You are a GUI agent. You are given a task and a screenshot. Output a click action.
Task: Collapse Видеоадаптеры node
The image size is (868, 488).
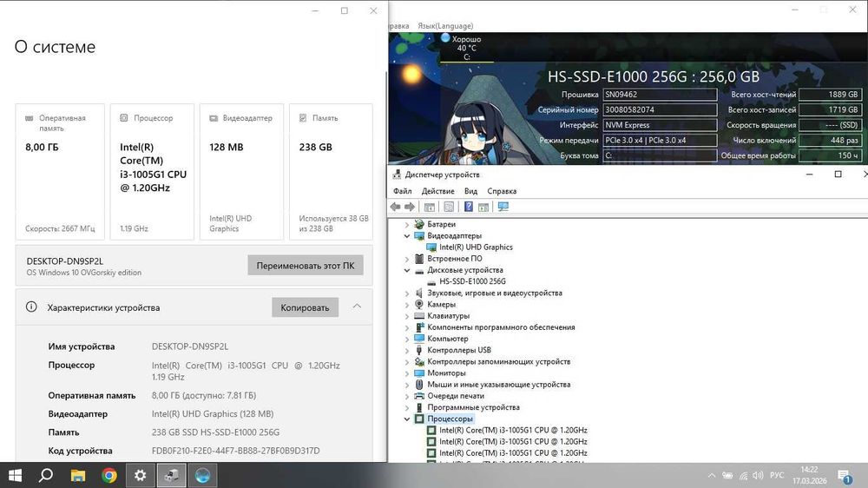[407, 236]
